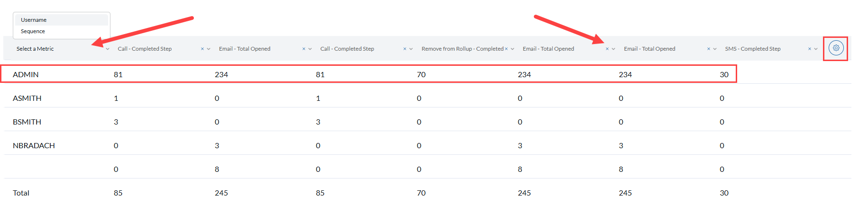Image resolution: width=868 pixels, height=214 pixels.
Task: Clear the SMS - Completed Step metric
Action: click(x=810, y=49)
